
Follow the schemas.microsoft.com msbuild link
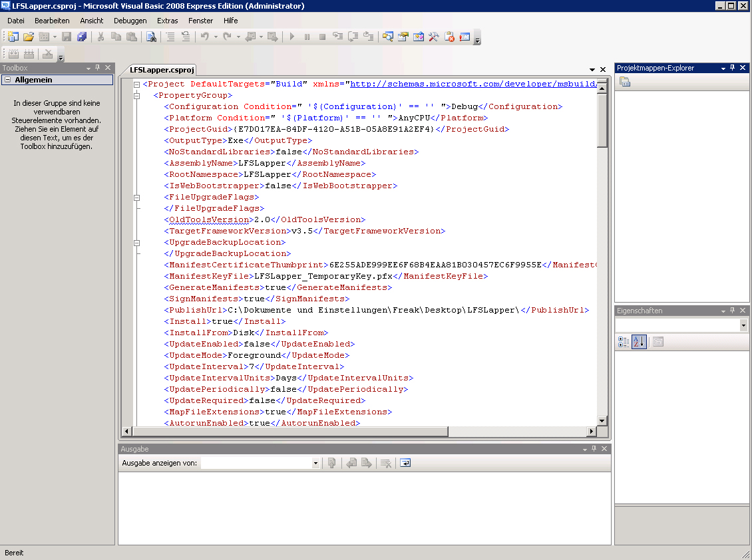[473, 84]
